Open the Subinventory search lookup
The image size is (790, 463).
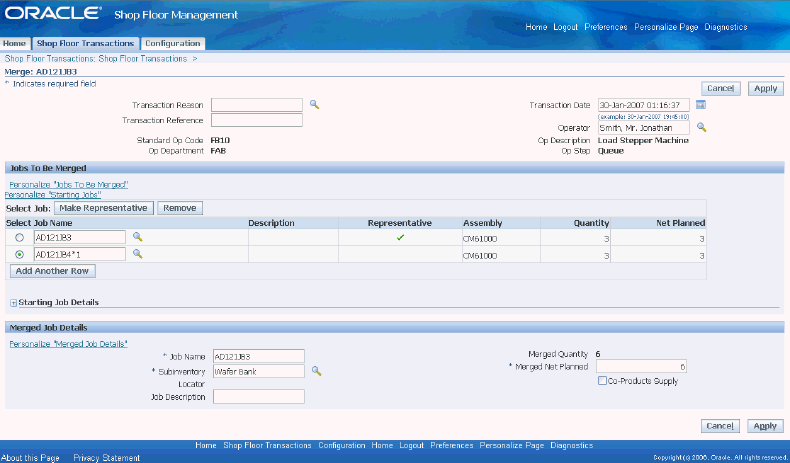pyautogui.click(x=316, y=371)
